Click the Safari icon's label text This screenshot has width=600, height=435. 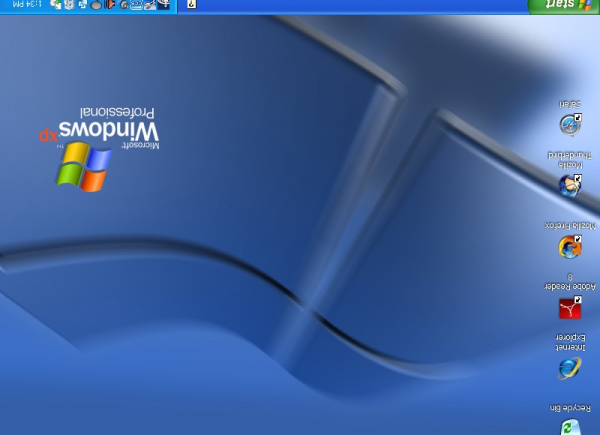coord(570,104)
